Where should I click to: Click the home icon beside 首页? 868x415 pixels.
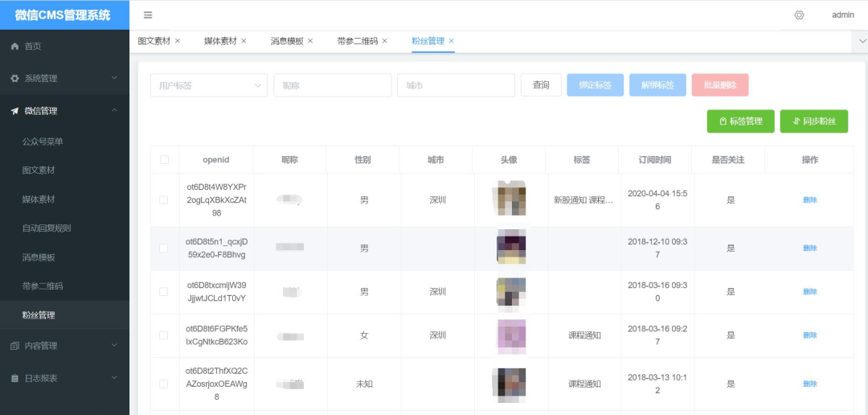point(14,47)
